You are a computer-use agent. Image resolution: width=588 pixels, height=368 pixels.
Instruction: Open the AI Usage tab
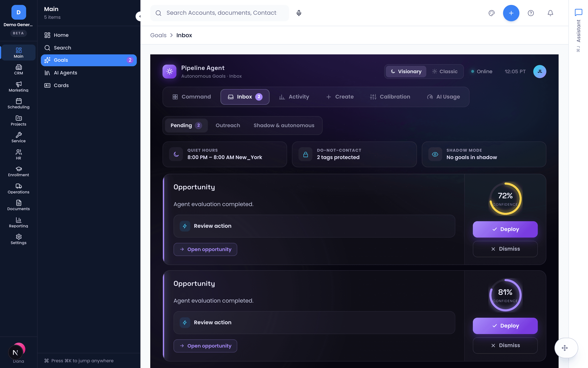(443, 97)
